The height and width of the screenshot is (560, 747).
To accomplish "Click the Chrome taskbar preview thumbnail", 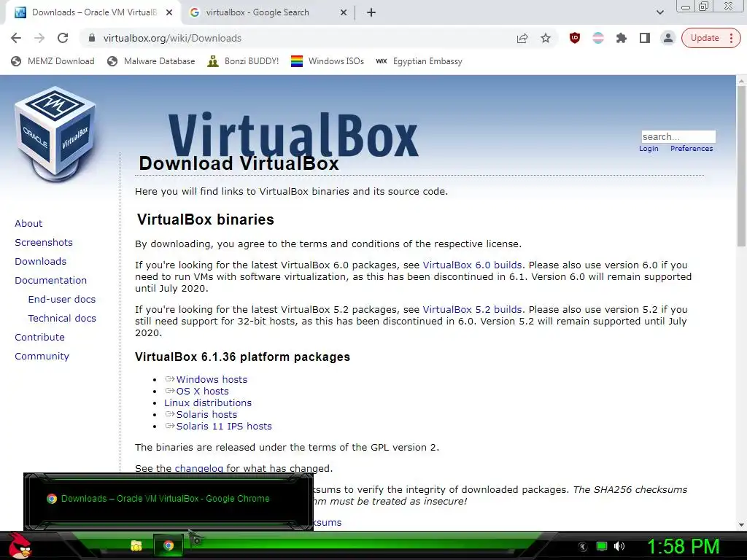I will tap(169, 501).
